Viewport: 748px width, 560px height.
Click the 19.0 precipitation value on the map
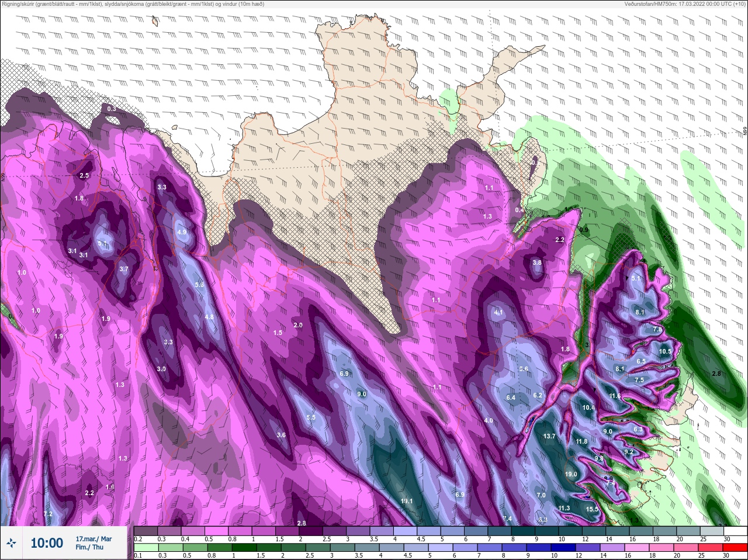coord(571,474)
